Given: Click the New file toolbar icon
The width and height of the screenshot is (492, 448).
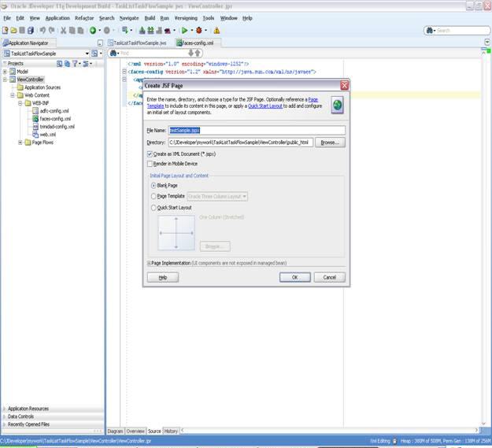Looking at the screenshot, I should (x=5, y=31).
